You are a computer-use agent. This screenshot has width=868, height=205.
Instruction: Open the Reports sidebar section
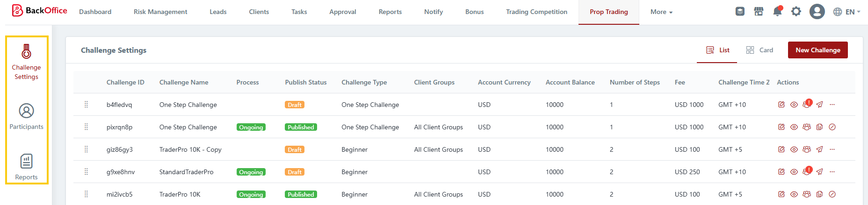click(26, 167)
